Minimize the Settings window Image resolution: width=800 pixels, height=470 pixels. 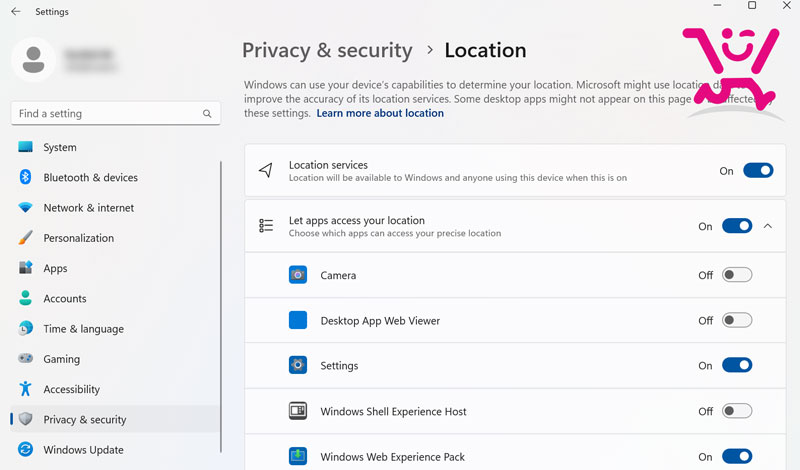pos(717,5)
